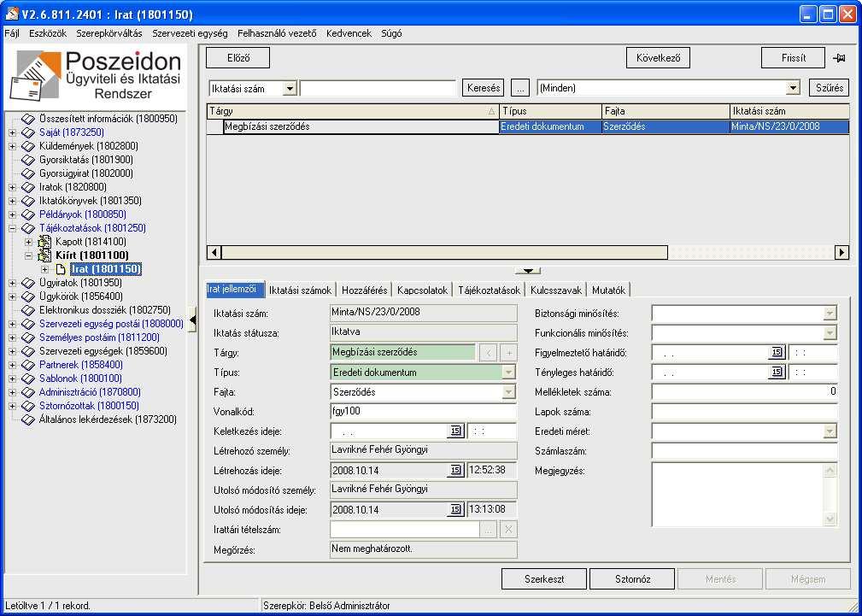Click the Szűrés button
Screen dimensions: 862x616
829,88
